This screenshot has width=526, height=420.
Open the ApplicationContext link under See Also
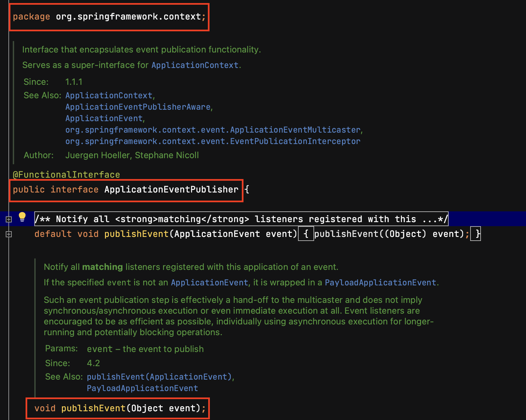108,96
